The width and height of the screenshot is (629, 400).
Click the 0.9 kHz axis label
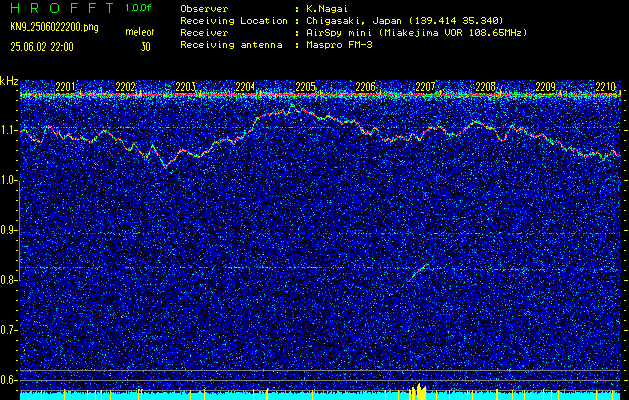coord(9,230)
